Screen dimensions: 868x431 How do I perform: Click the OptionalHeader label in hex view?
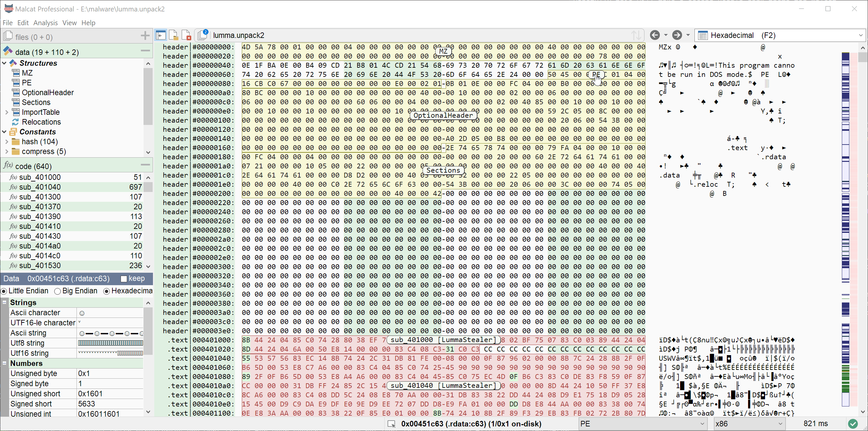[443, 115]
